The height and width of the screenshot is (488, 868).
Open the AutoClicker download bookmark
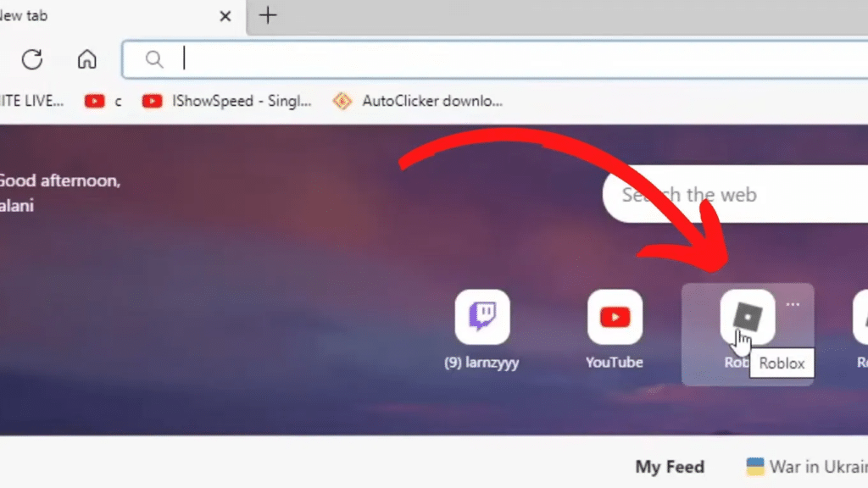coord(418,102)
